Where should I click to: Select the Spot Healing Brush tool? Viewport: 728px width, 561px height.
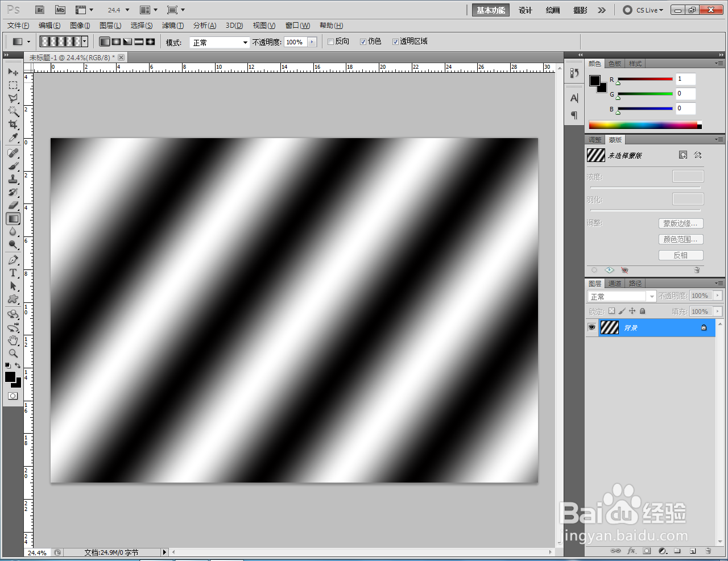tap(13, 153)
